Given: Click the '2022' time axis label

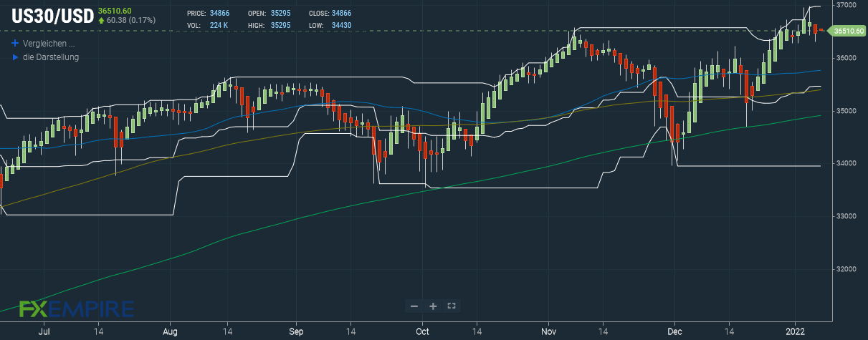Looking at the screenshot, I should (x=796, y=332).
